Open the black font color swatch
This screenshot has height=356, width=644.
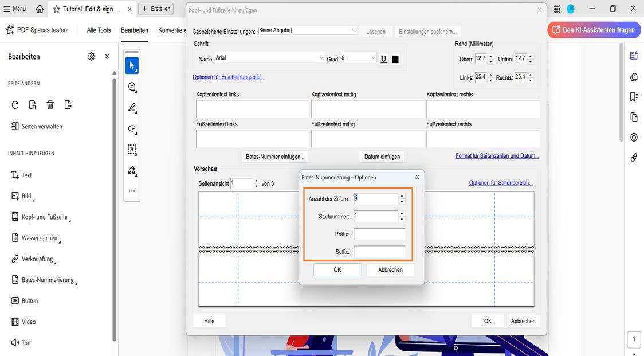(395, 59)
